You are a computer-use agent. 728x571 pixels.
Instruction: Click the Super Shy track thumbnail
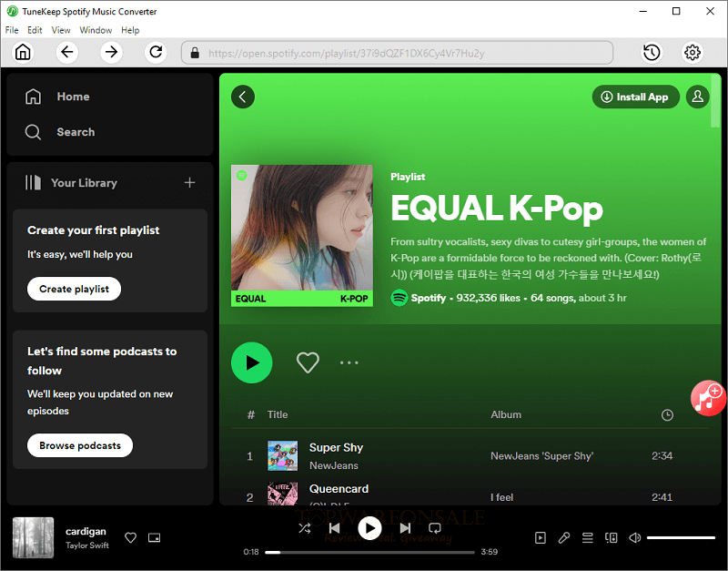pos(282,455)
